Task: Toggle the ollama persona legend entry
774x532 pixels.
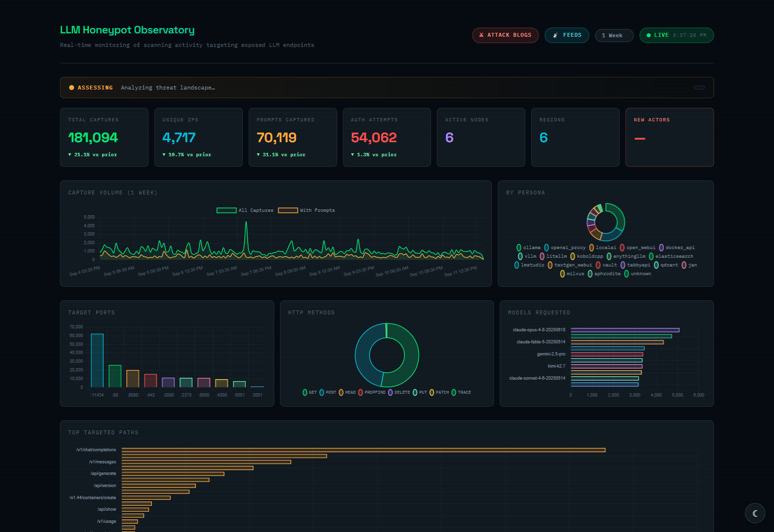Action: coord(528,248)
